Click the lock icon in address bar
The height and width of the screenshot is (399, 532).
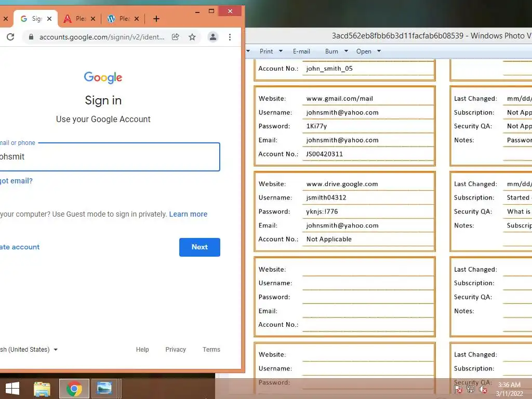coord(31,37)
